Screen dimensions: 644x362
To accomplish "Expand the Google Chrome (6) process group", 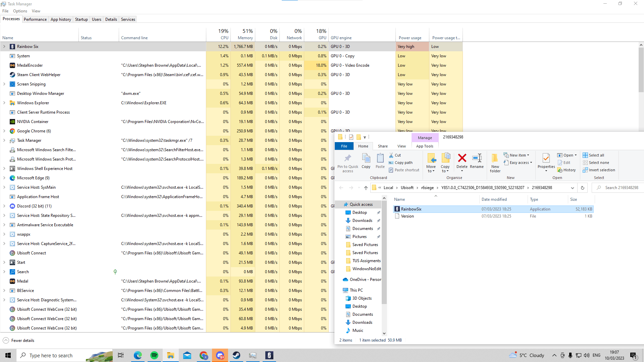I will coord(4,131).
